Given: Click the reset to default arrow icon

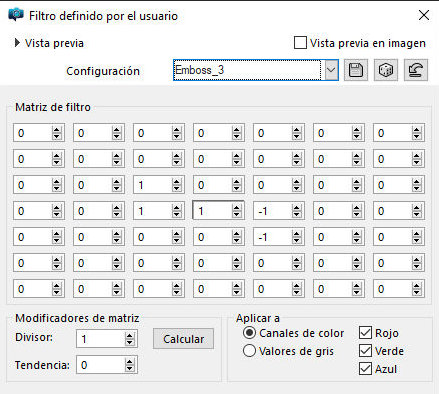Looking at the screenshot, I should pyautogui.click(x=416, y=70).
